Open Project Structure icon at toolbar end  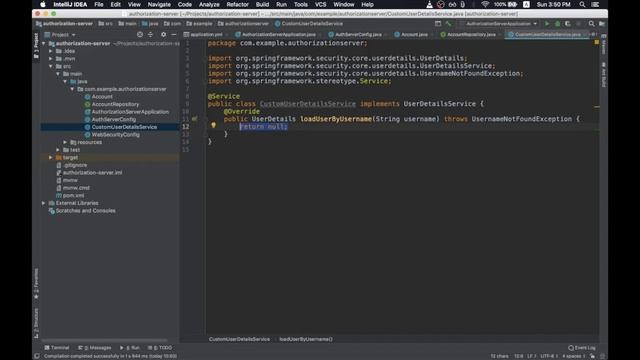click(x=602, y=24)
